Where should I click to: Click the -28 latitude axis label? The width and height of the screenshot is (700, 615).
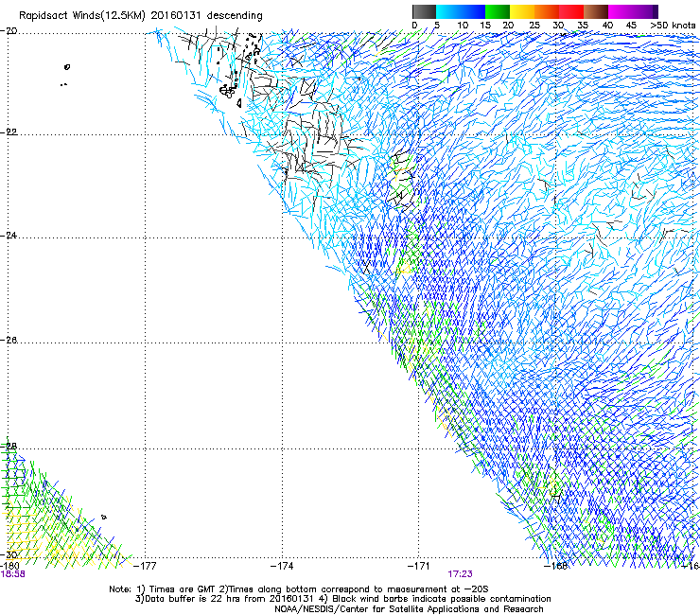[x=9, y=447]
